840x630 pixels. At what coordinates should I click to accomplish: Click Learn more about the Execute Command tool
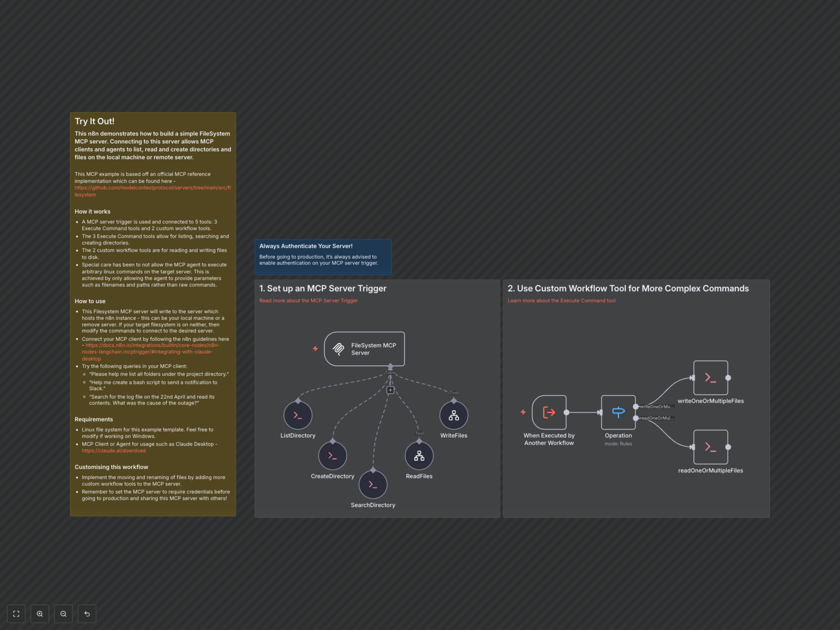click(x=561, y=300)
